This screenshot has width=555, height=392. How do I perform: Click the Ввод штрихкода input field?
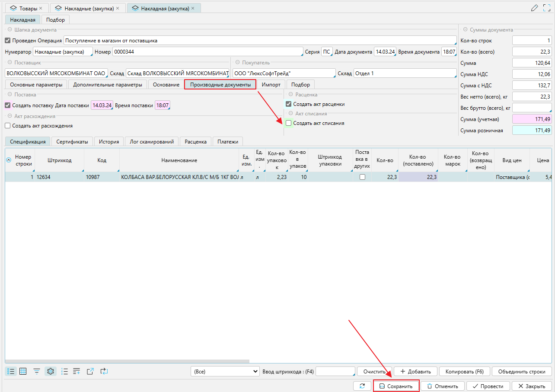[x=335, y=372]
